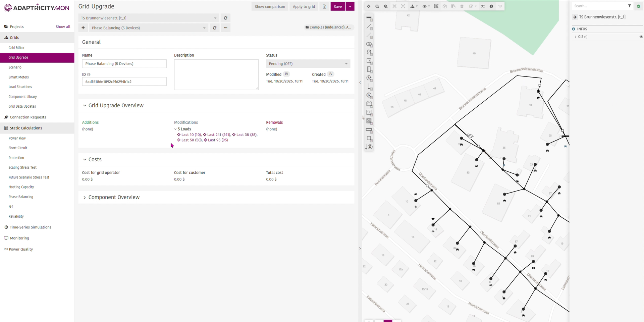This screenshot has height=322, width=644.
Task: Open the Phase Balancing (5 Devices) dropdown
Action: [149, 28]
